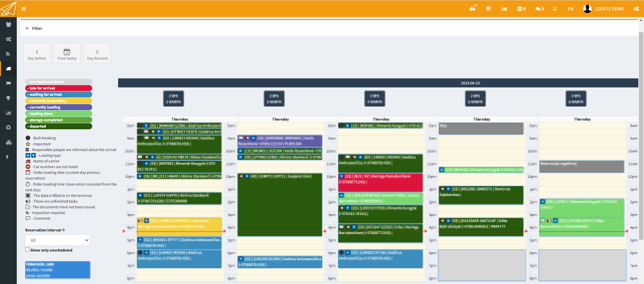Click the late for arrival red swatch
Viewport: 644px width, 284px height.
pyautogui.click(x=59, y=88)
